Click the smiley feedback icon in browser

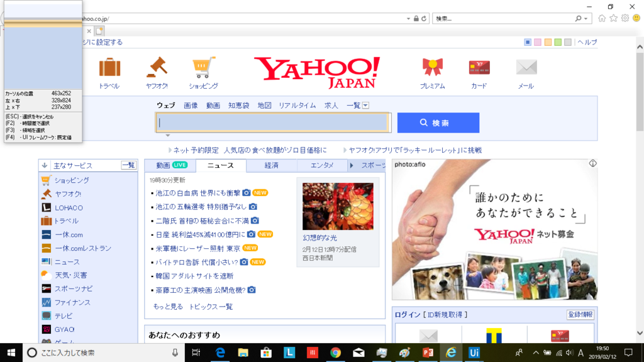(x=636, y=18)
